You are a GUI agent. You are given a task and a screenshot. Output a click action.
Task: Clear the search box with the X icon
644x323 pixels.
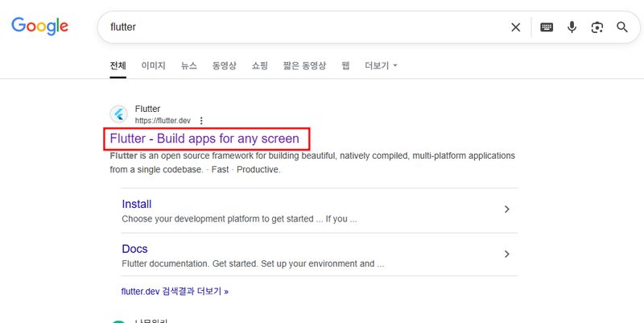pos(515,27)
